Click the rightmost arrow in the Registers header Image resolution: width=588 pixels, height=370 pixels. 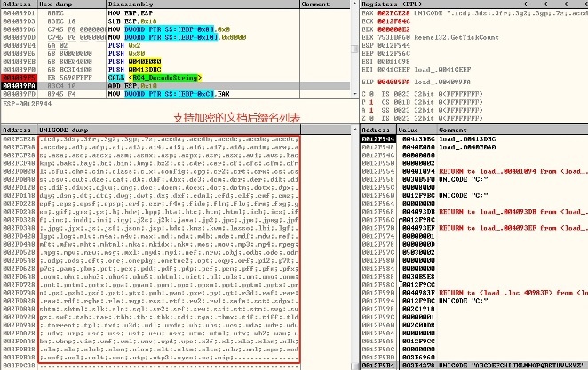[582, 4]
